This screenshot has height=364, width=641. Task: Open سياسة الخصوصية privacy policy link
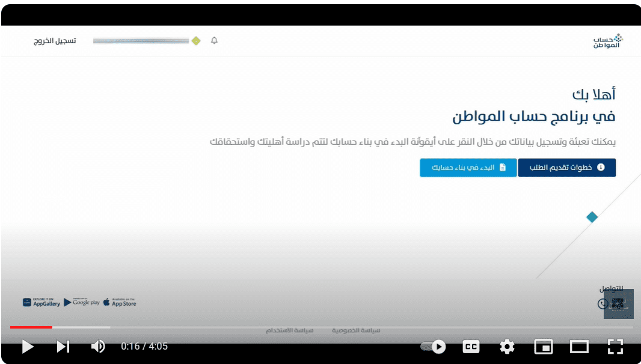pyautogui.click(x=356, y=330)
